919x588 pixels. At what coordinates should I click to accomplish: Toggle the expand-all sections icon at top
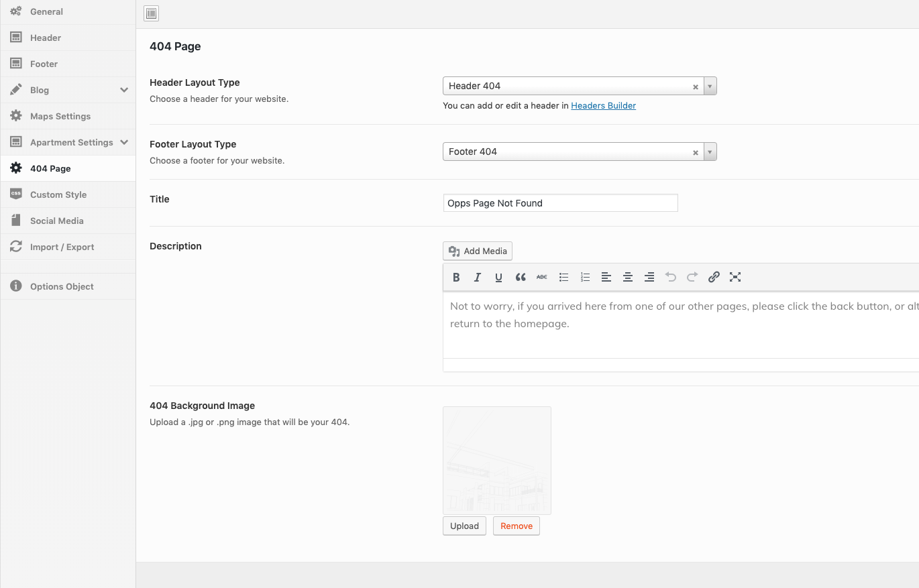(x=152, y=13)
